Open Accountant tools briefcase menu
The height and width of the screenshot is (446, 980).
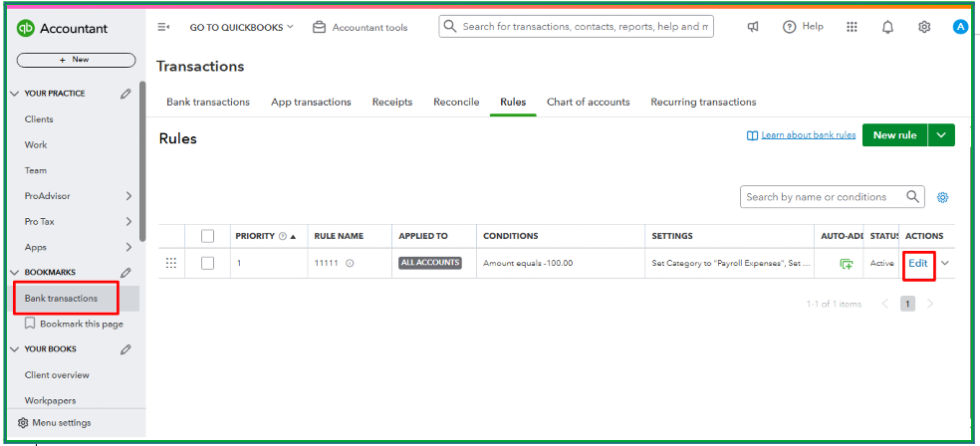[x=360, y=28]
